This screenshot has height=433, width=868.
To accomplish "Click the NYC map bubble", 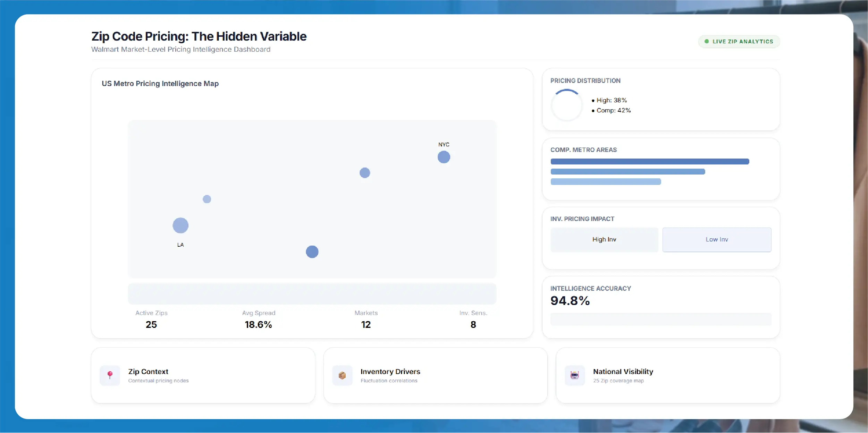I will click(x=444, y=157).
